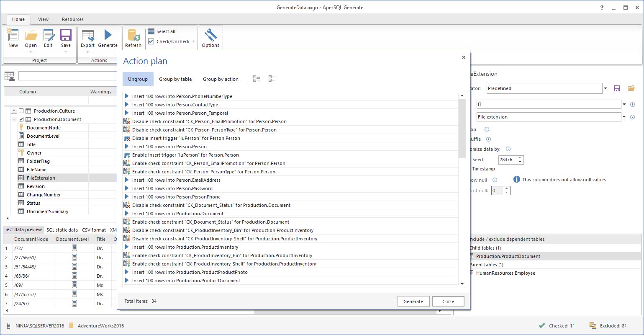This screenshot has height=335, width=644.
Task: Open the File extension dropdown
Action: pyautogui.click(x=625, y=117)
